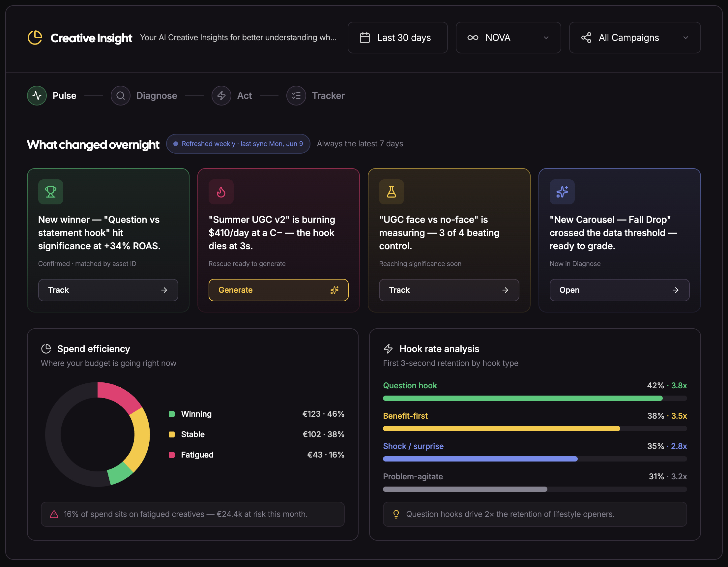
Task: Click the pink Fatigued legend swatch
Action: pos(172,455)
